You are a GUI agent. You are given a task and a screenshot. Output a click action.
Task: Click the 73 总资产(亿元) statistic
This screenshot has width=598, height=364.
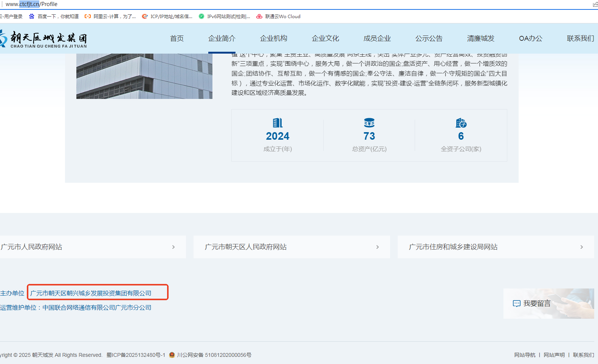[x=369, y=135]
